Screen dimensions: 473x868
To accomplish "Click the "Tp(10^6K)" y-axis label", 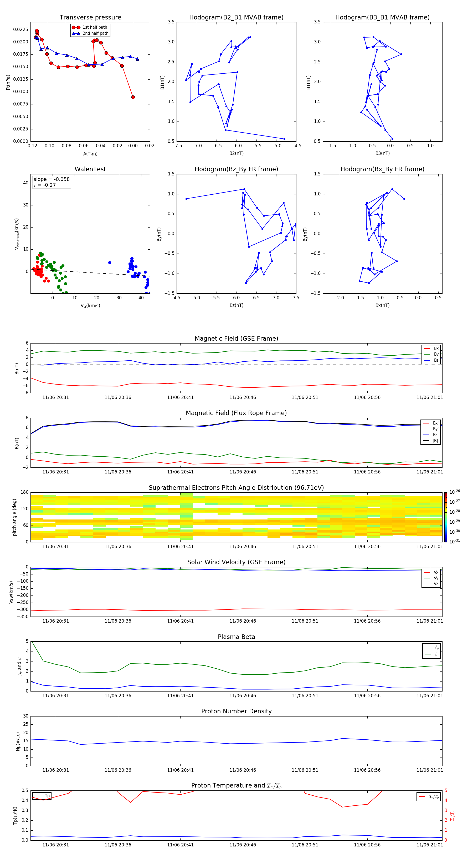I will [x=16, y=815].
